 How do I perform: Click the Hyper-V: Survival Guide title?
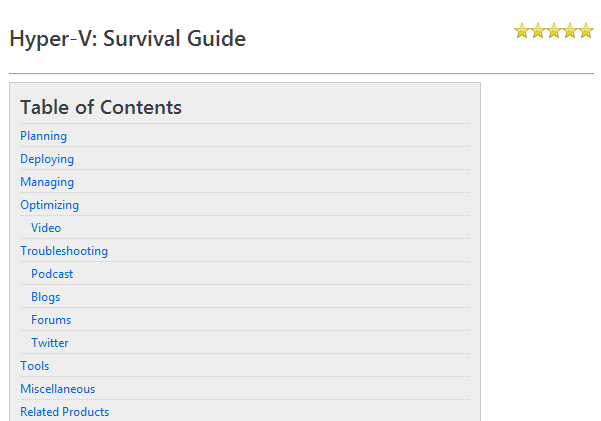127,39
